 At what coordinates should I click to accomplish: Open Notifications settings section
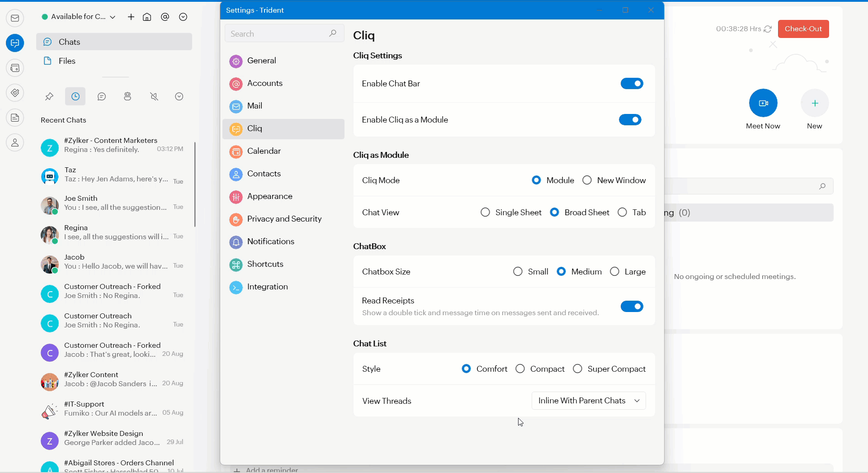[x=283, y=242]
